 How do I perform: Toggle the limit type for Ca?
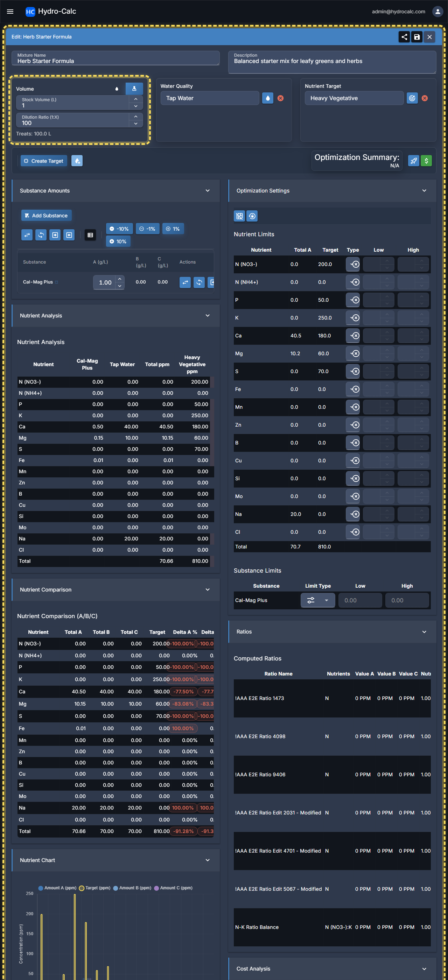point(353,336)
